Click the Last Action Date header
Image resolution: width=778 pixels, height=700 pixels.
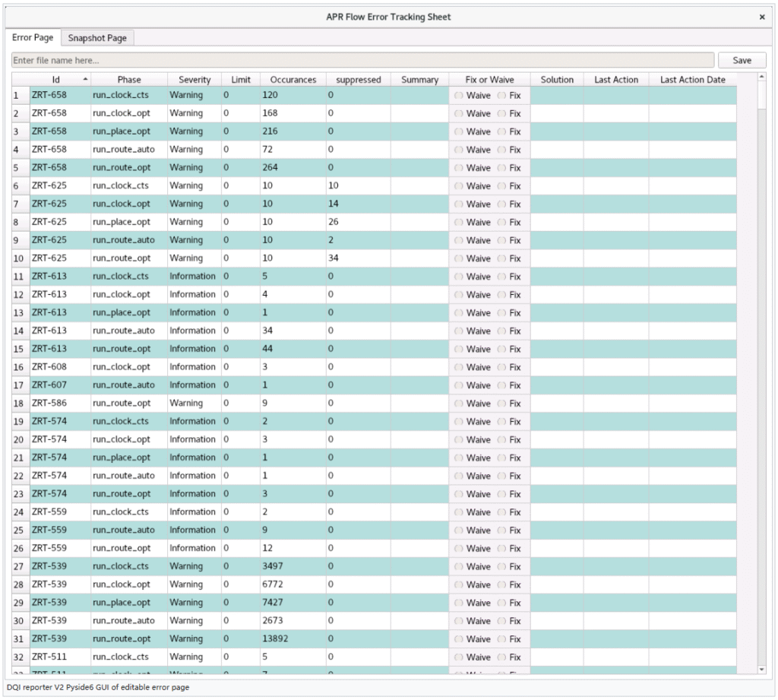692,80
